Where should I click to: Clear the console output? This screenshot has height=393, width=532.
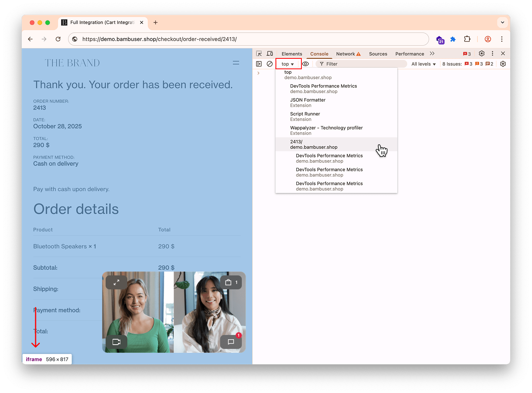tap(270, 63)
